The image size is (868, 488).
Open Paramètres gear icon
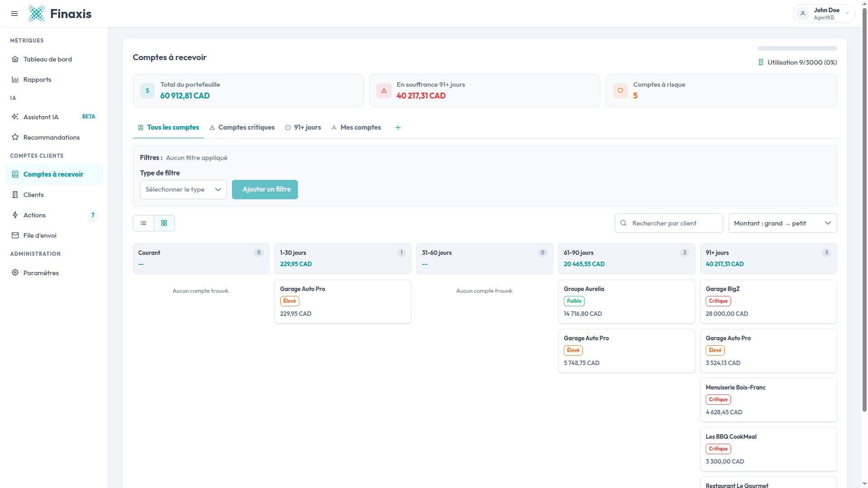click(x=15, y=273)
